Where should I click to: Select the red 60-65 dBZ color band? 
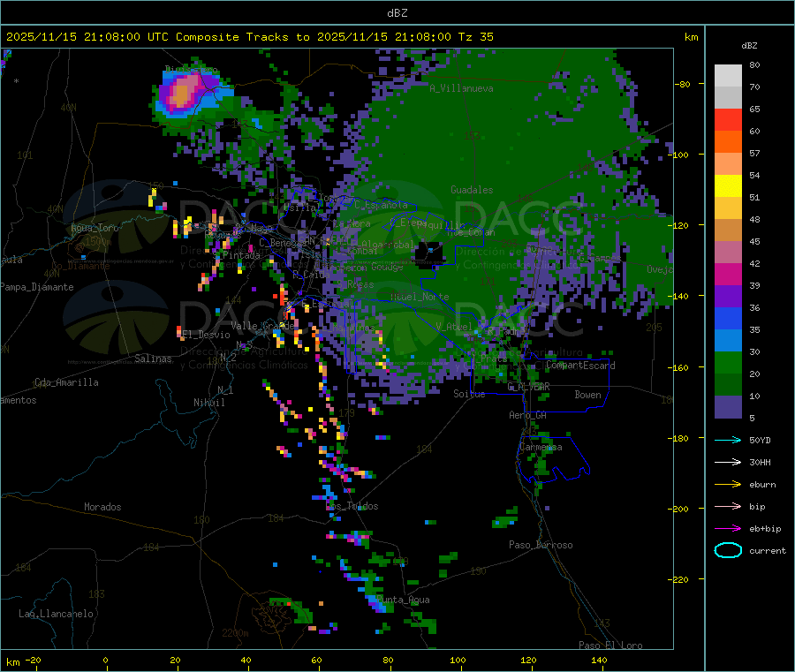728,120
